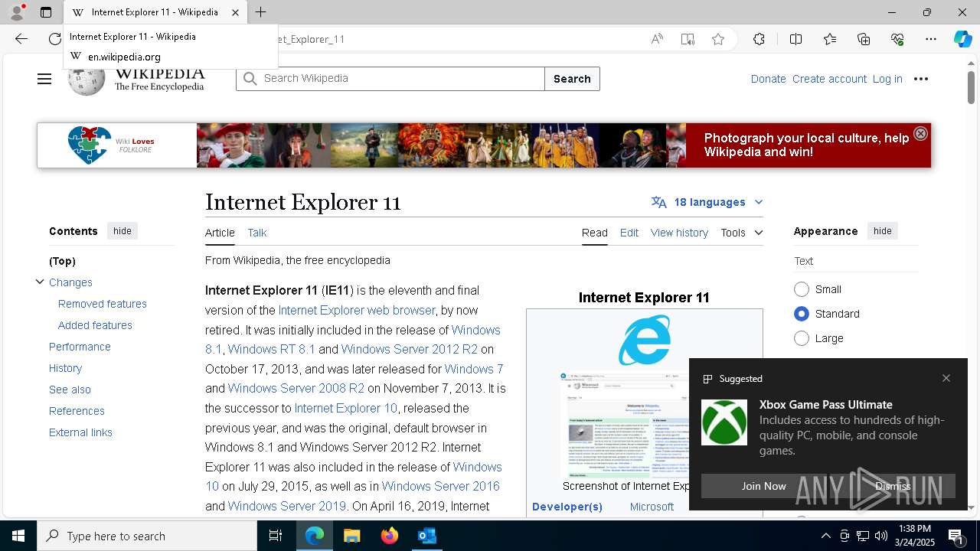Go to See also section

point(70,390)
